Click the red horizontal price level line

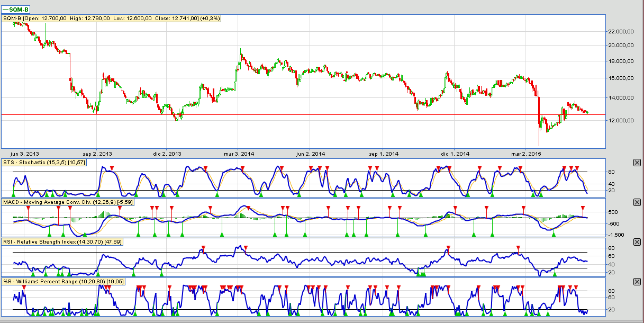click(318, 114)
